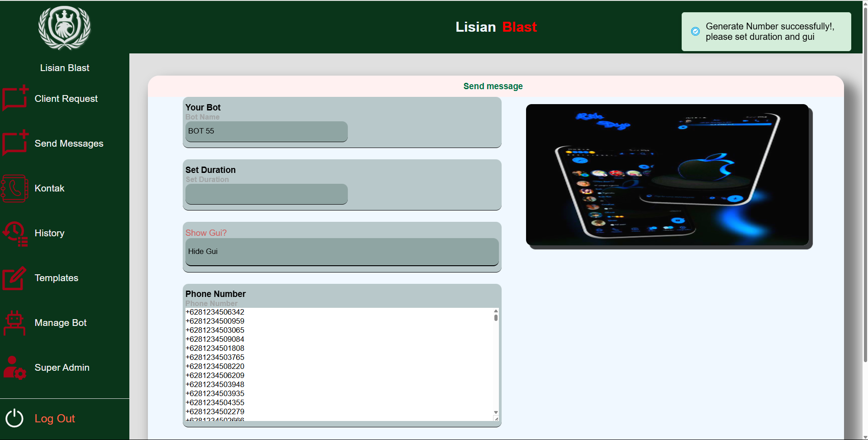Open the Kontak phone book icon
The height and width of the screenshot is (440, 868).
[x=15, y=188]
